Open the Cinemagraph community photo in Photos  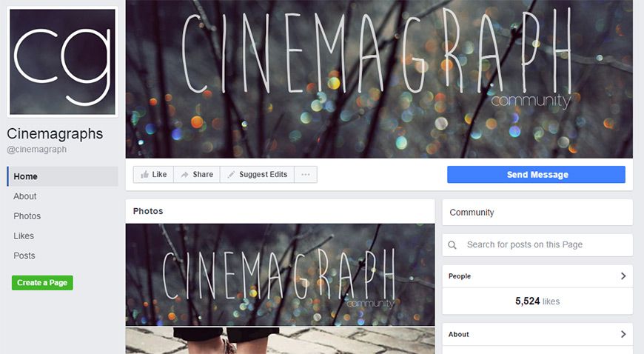pos(280,275)
